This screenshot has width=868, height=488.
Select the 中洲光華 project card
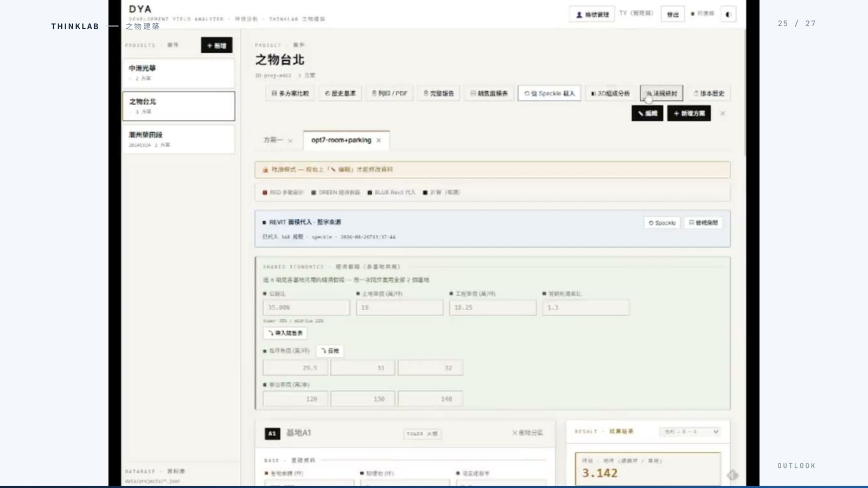[x=179, y=73]
